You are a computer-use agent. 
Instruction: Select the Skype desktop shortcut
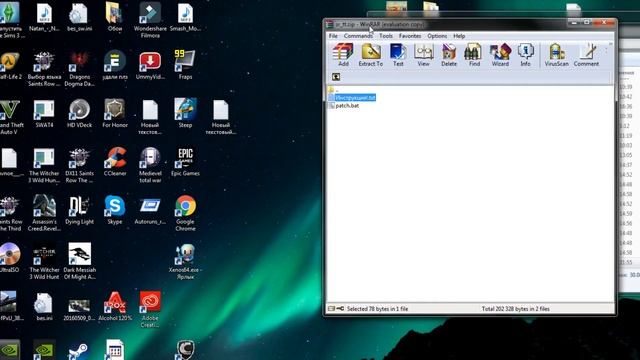(x=115, y=210)
